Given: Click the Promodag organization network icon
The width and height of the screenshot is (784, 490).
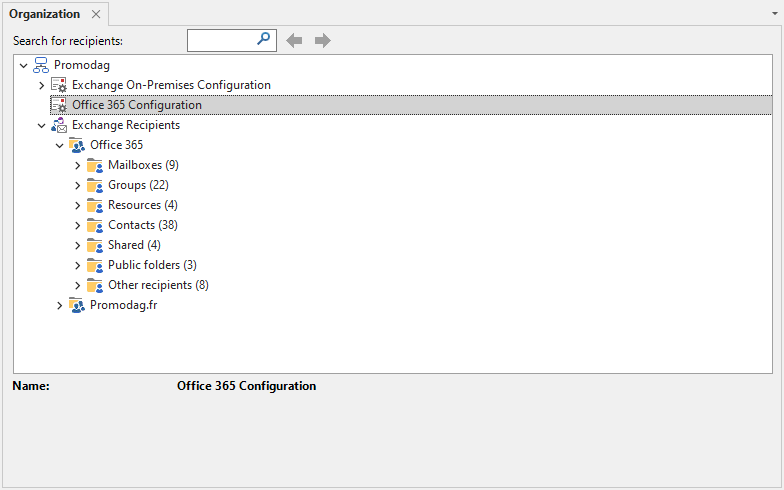Looking at the screenshot, I should 41,65.
